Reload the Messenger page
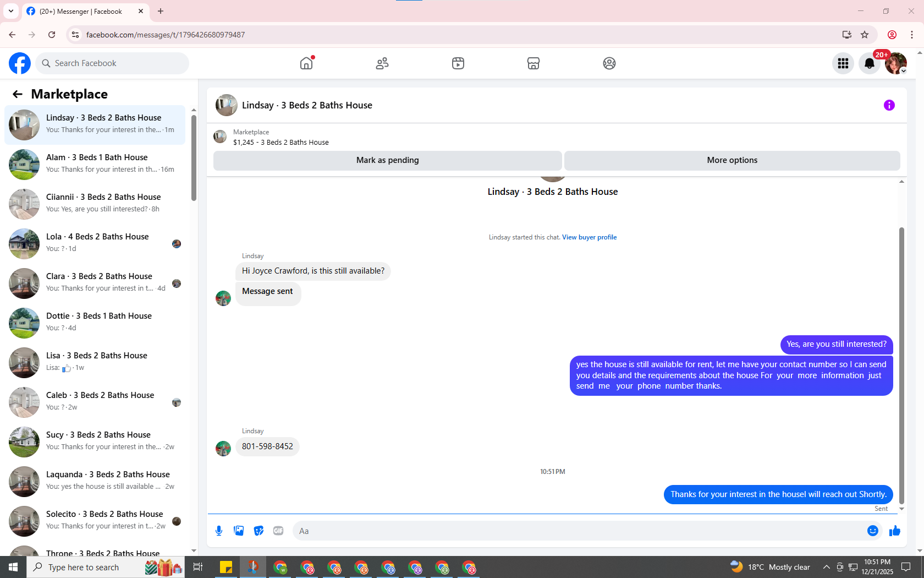 [52, 35]
